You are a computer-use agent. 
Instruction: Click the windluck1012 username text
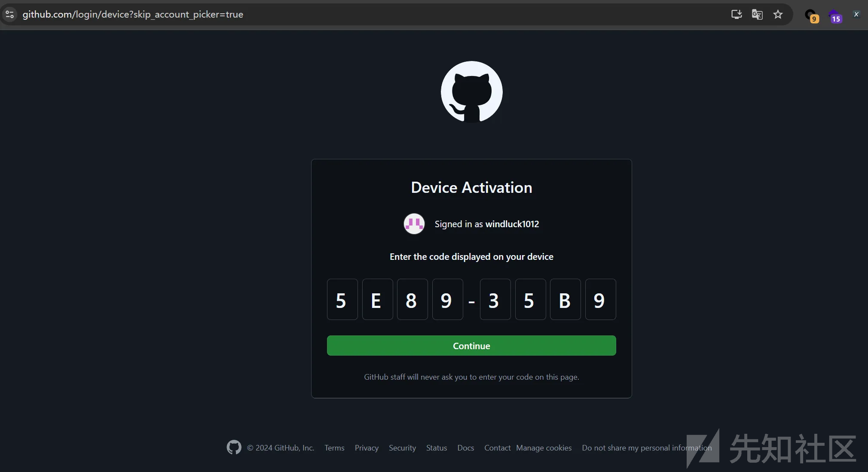512,224
